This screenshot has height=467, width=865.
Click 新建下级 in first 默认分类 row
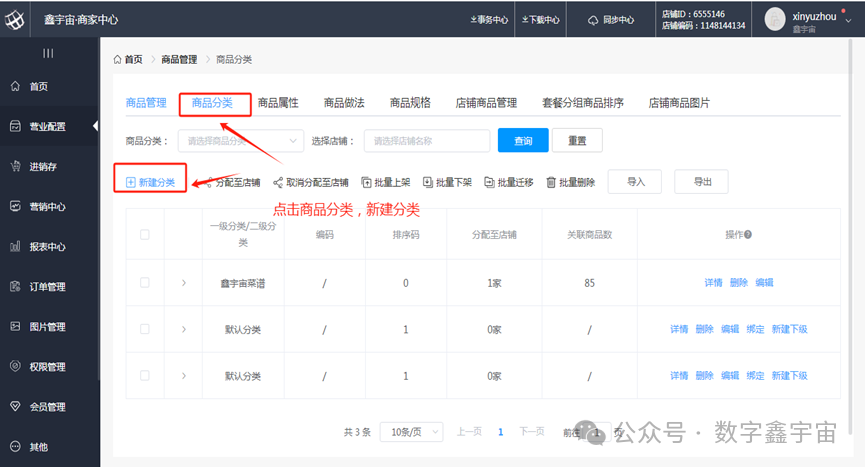[789, 329]
